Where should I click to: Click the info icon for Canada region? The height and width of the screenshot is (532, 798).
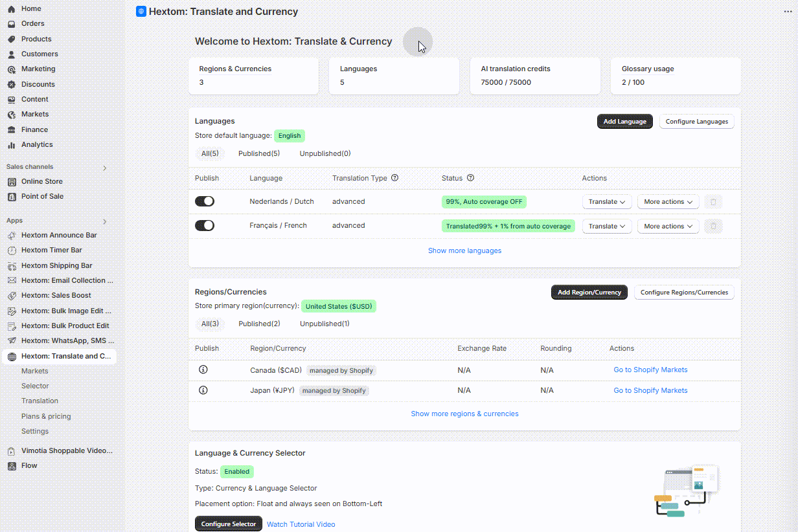point(203,370)
